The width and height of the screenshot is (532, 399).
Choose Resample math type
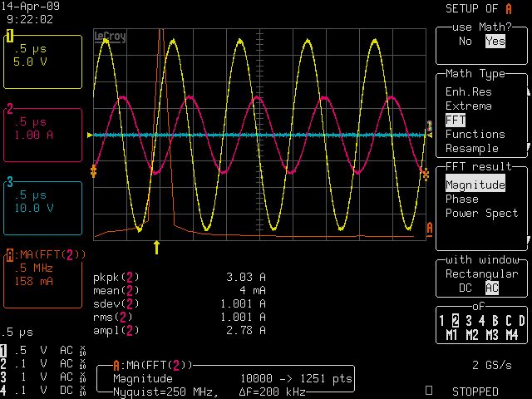[x=472, y=149]
